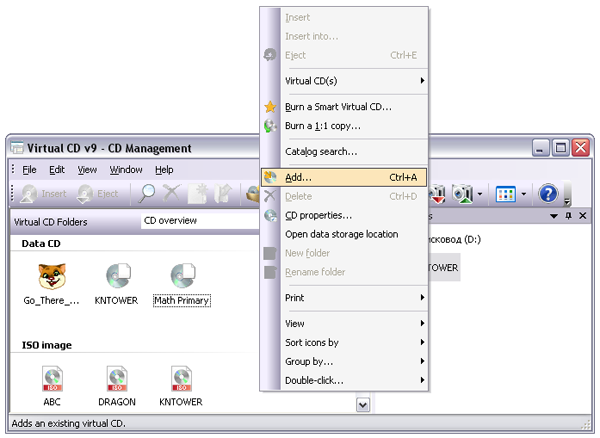Choose Add... in the context menu
The height and width of the screenshot is (438, 600).
344,177
